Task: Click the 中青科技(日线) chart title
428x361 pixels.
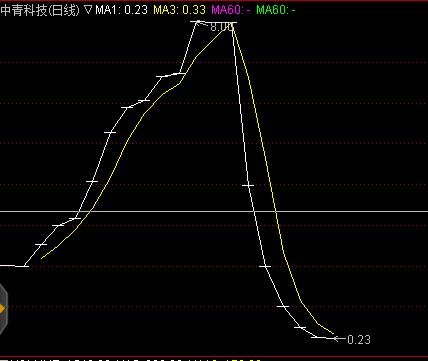Action: [x=40, y=10]
